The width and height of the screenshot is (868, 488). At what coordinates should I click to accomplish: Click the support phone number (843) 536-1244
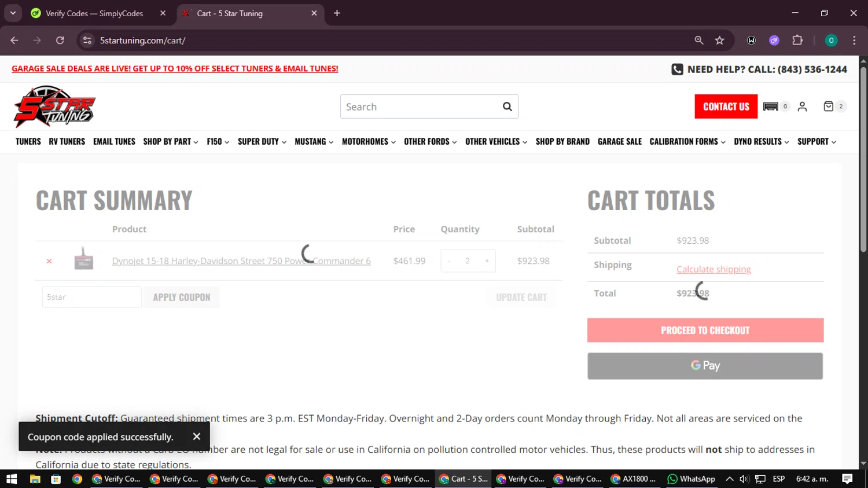[x=812, y=69]
